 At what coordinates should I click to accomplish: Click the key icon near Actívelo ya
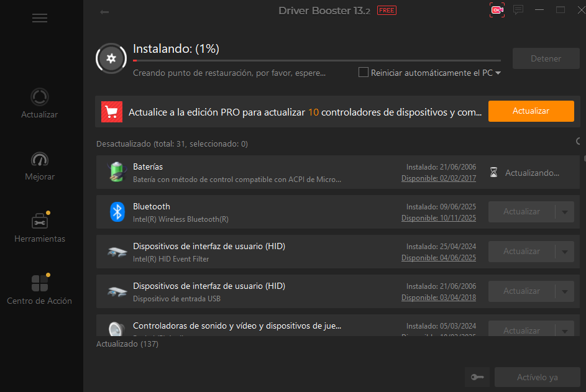pos(477,377)
